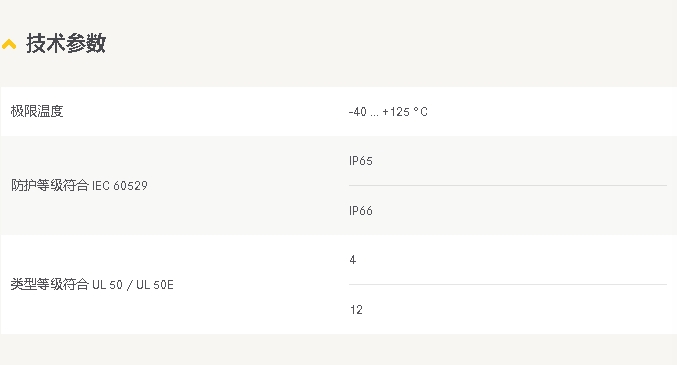Viewport: 677px width, 365px height.
Task: Click the +125 upper temperature limit
Action: tap(396, 112)
